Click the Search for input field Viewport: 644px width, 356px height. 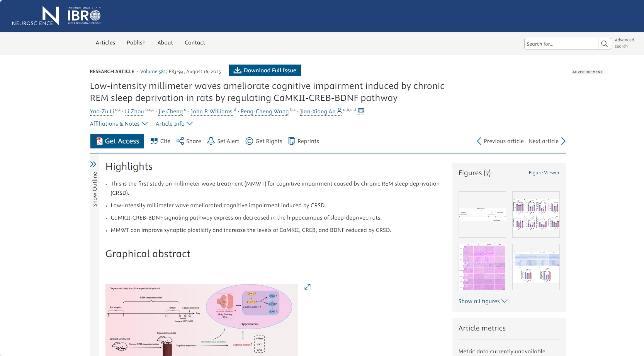coord(561,44)
